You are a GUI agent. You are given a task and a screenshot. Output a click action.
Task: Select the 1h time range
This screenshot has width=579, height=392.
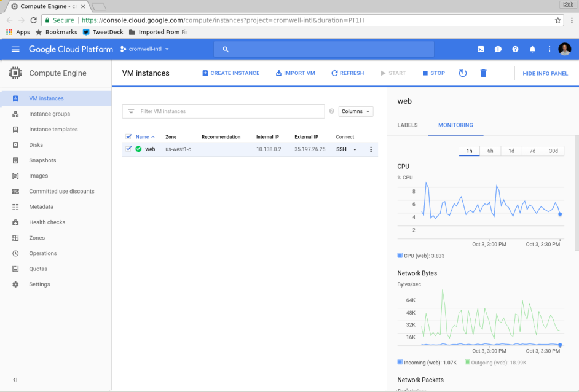tap(470, 151)
